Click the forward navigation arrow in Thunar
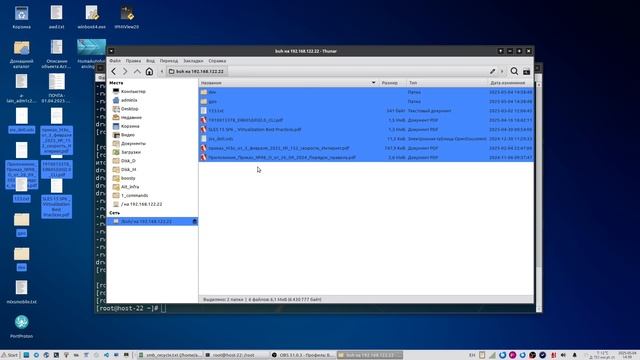Viewport: 640px width, 360px height. 125,71
